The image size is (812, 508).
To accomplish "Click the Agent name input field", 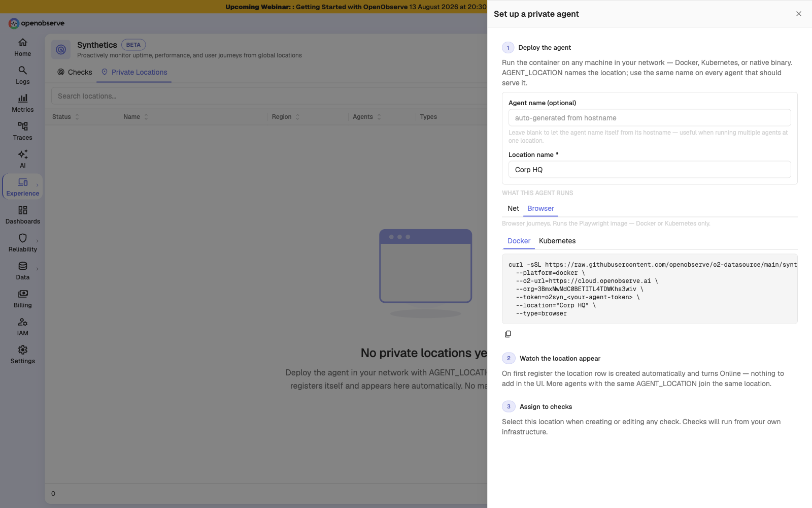I will point(650,118).
